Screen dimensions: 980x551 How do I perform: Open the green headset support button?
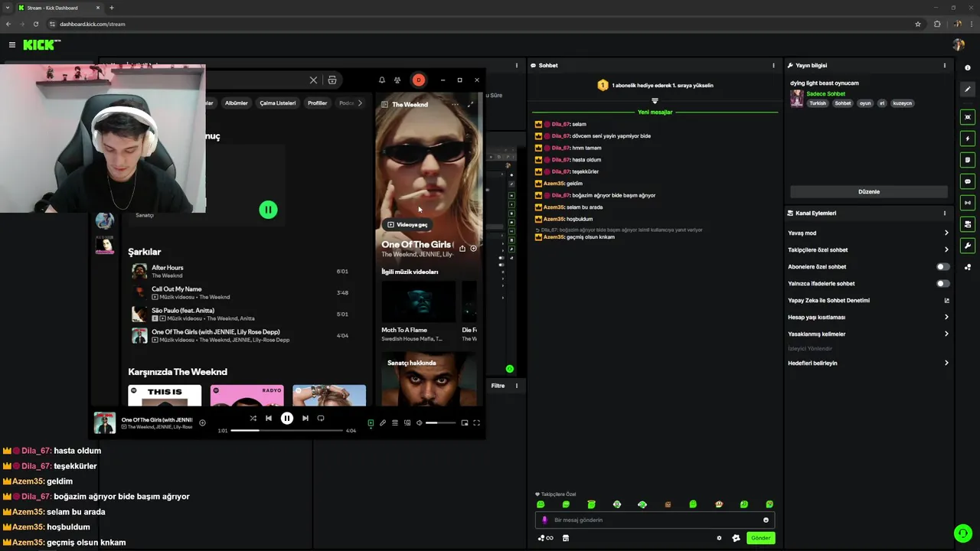(962, 533)
